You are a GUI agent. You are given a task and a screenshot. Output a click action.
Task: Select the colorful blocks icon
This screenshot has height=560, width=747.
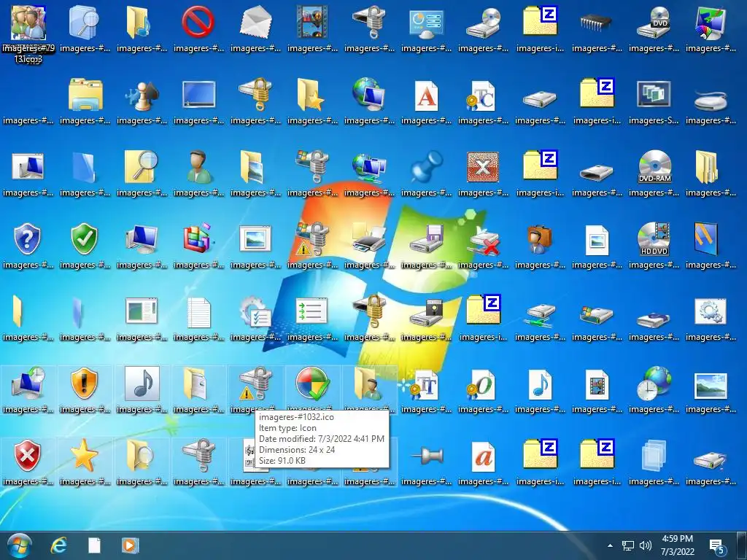[x=198, y=238]
